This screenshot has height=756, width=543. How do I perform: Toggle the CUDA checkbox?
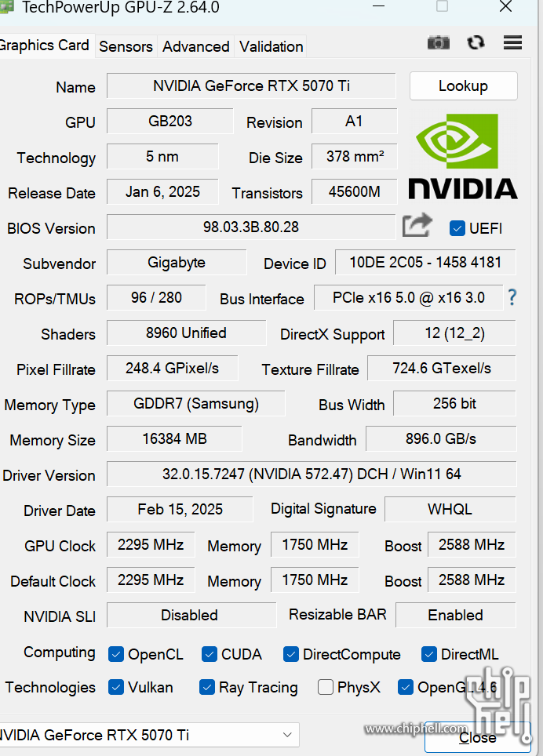(209, 654)
